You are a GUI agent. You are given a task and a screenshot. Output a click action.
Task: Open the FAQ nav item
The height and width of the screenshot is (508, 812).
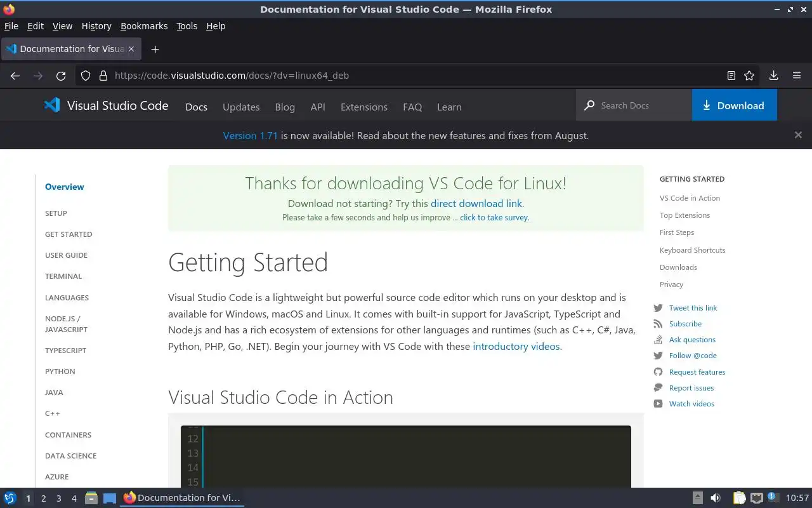[x=412, y=107]
